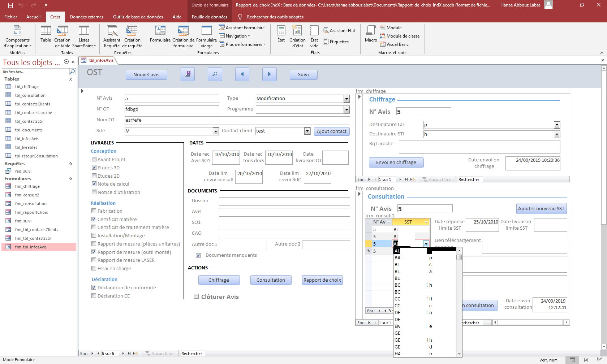This screenshot has width=607, height=364.
Task: Click Création de formulaire icon
Action: [183, 36]
